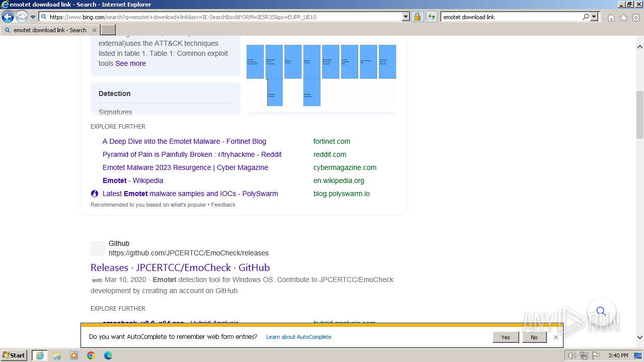This screenshot has width=644, height=362.
Task: Click the See more link
Action: pyautogui.click(x=130, y=63)
